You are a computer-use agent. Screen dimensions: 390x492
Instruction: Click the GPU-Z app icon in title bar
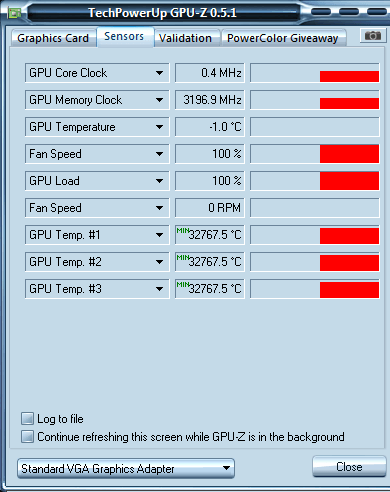tap(15, 13)
